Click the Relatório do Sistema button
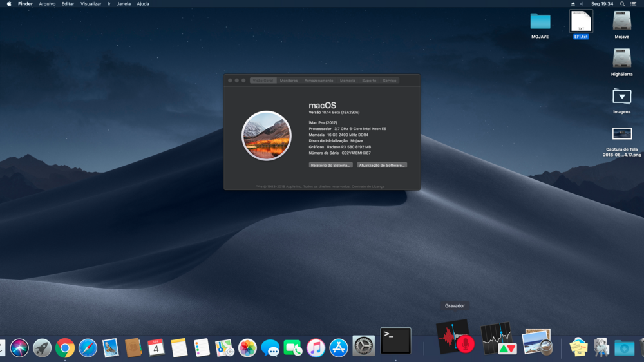The image size is (644, 362). click(331, 166)
